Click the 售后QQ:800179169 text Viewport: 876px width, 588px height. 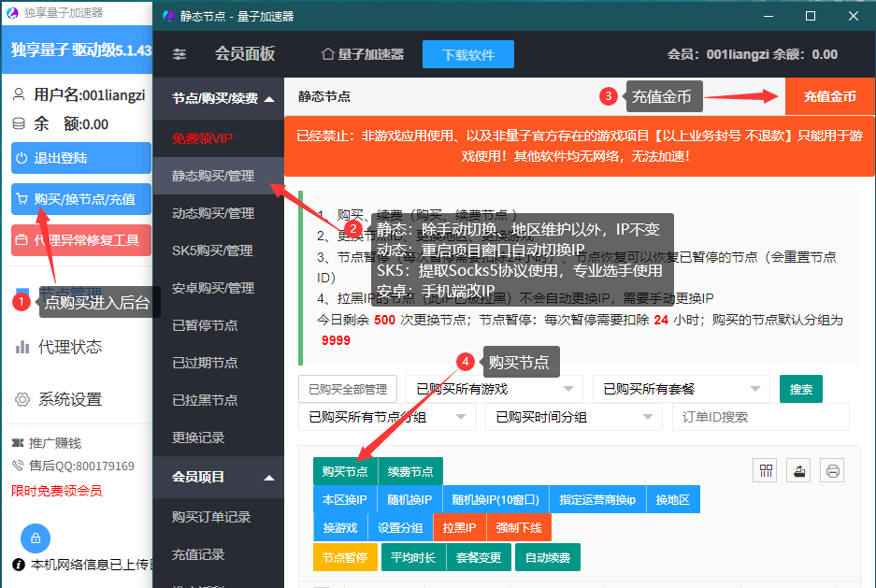(x=81, y=466)
